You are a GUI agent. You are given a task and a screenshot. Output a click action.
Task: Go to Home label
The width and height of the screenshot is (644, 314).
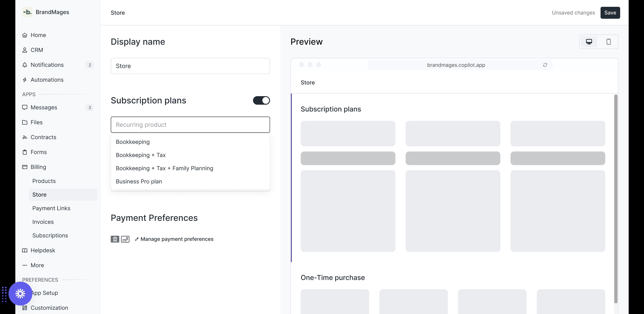pyautogui.click(x=38, y=35)
